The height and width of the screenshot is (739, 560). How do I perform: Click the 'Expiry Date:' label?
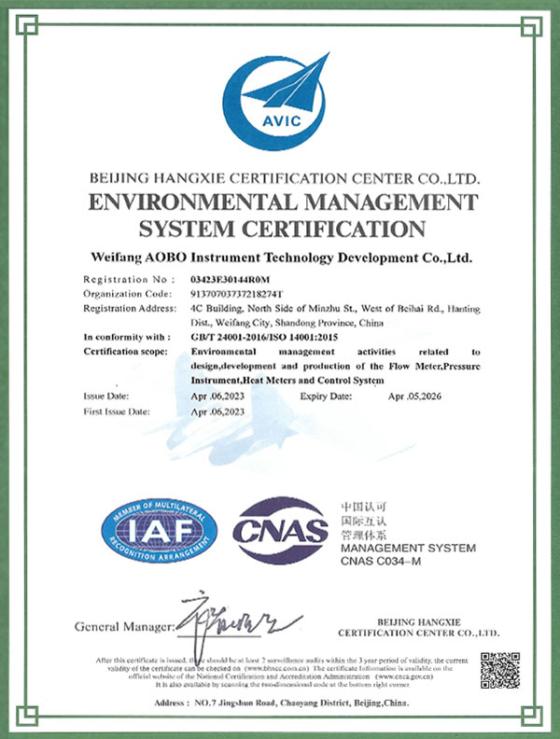tap(326, 397)
